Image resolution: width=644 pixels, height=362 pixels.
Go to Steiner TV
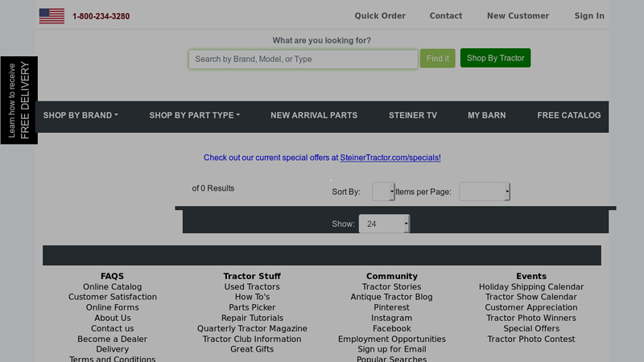tap(413, 116)
